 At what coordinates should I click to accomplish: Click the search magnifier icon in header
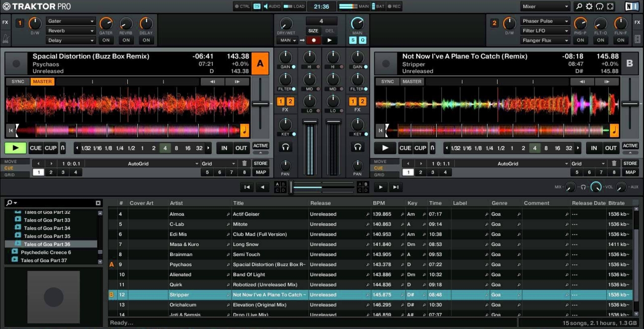pos(579,7)
